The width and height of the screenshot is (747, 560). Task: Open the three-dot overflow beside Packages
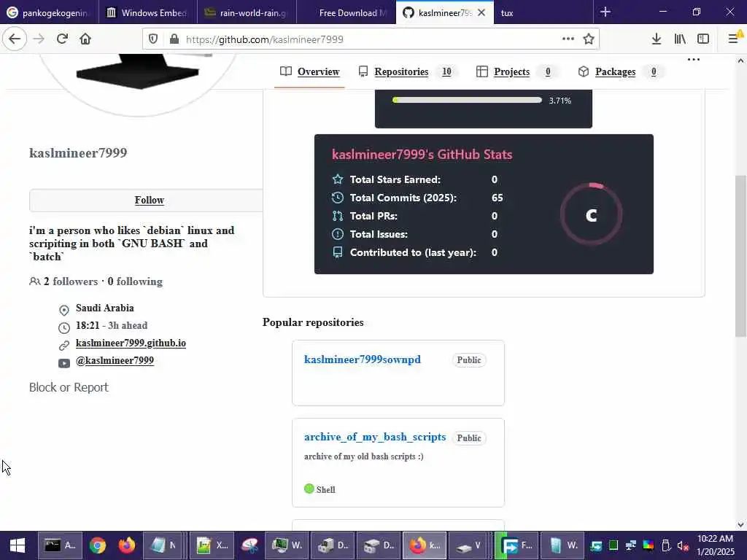(694, 60)
